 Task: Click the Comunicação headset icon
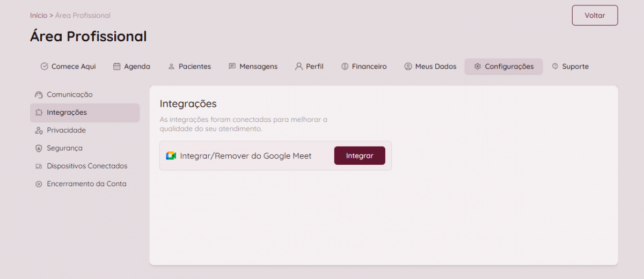click(x=38, y=95)
